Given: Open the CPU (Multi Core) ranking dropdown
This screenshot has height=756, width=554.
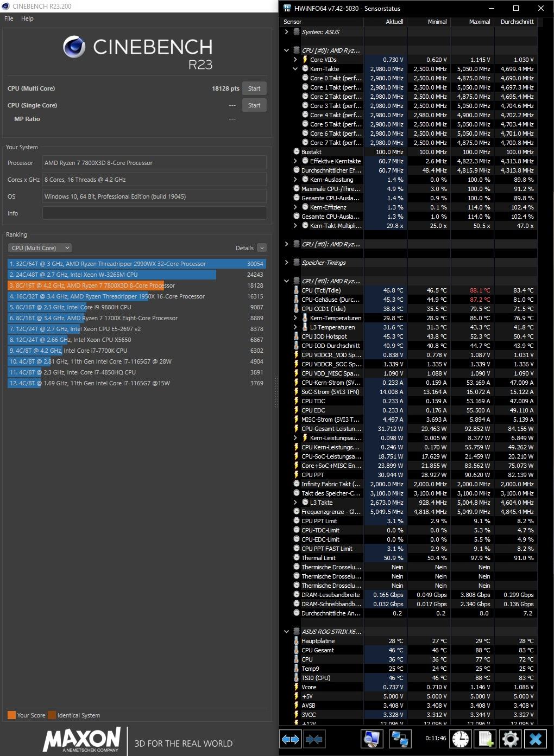Looking at the screenshot, I should pos(40,248).
